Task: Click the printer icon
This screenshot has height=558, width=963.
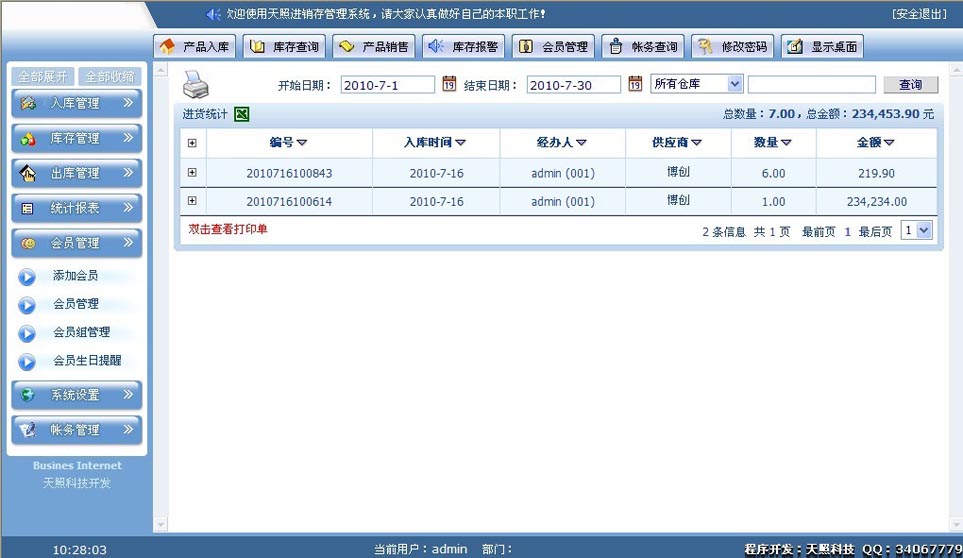Action: (x=196, y=85)
